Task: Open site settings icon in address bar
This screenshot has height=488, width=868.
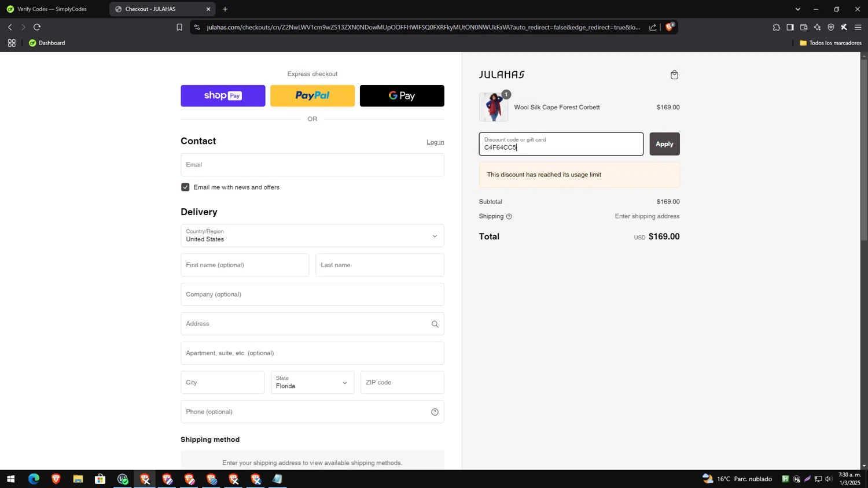Action: (x=197, y=27)
